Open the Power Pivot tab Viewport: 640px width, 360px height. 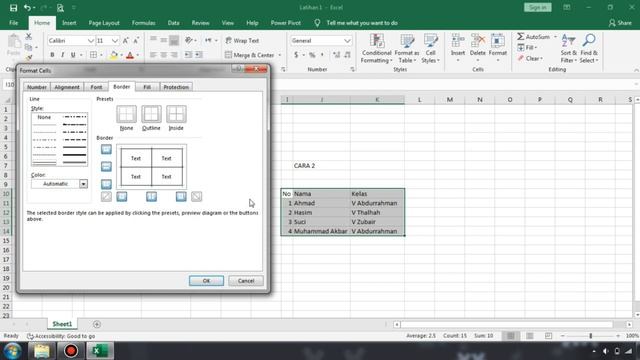coord(286,23)
